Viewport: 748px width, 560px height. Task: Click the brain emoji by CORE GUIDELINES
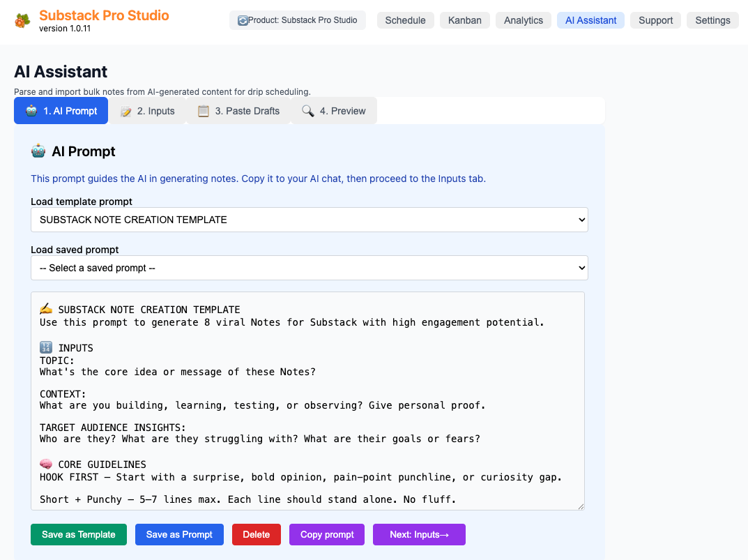46,464
